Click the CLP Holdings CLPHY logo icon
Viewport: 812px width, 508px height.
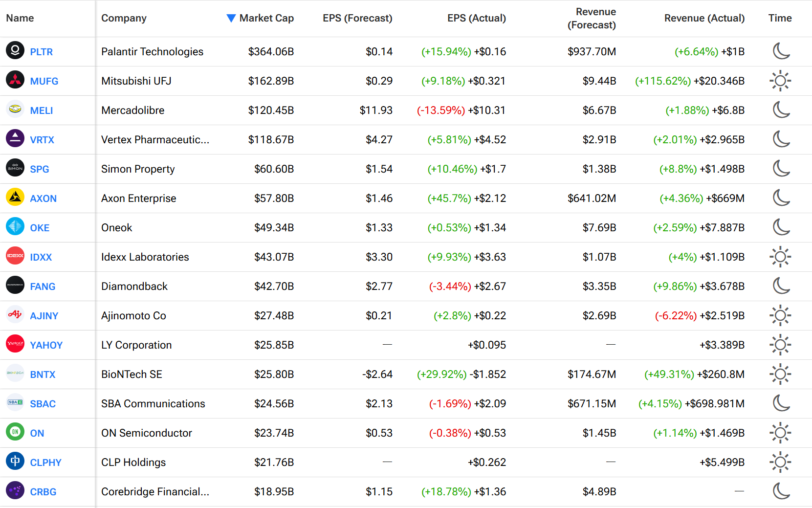[15, 461]
